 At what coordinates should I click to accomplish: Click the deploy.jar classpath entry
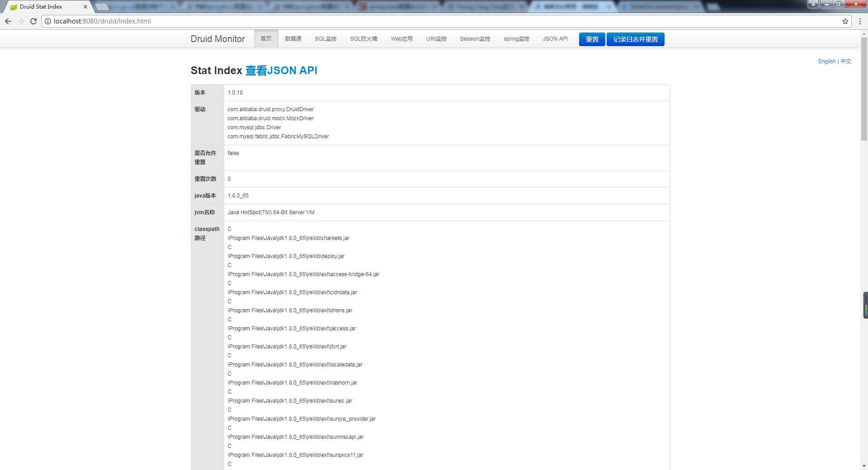[x=286, y=256]
